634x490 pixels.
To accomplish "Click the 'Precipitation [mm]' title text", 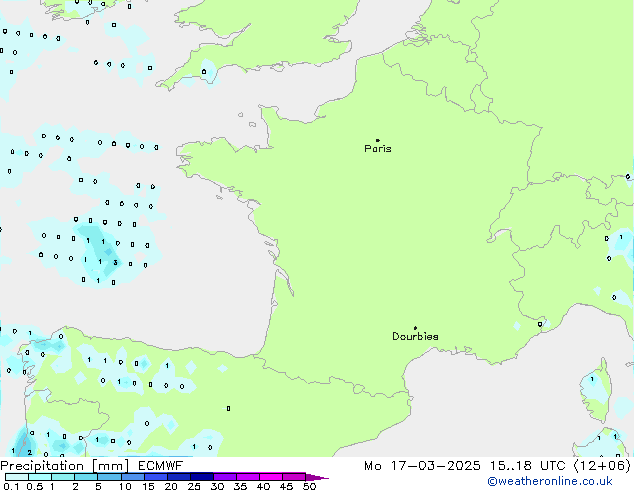I will [x=65, y=466].
